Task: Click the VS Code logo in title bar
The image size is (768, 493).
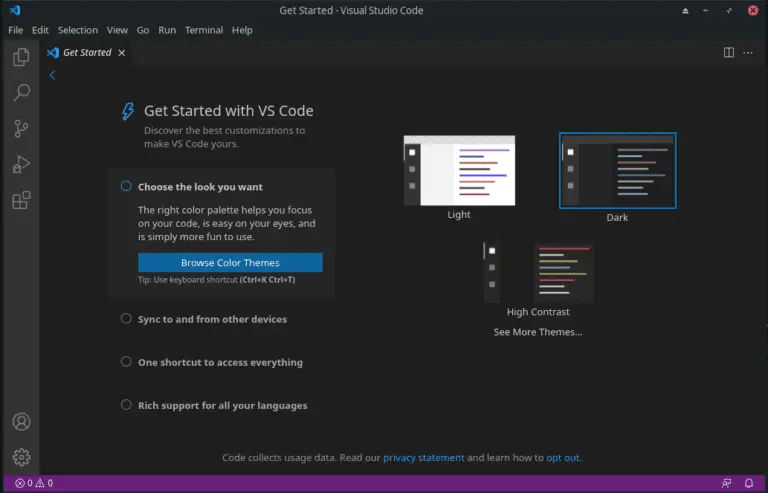Action: pyautogui.click(x=15, y=10)
